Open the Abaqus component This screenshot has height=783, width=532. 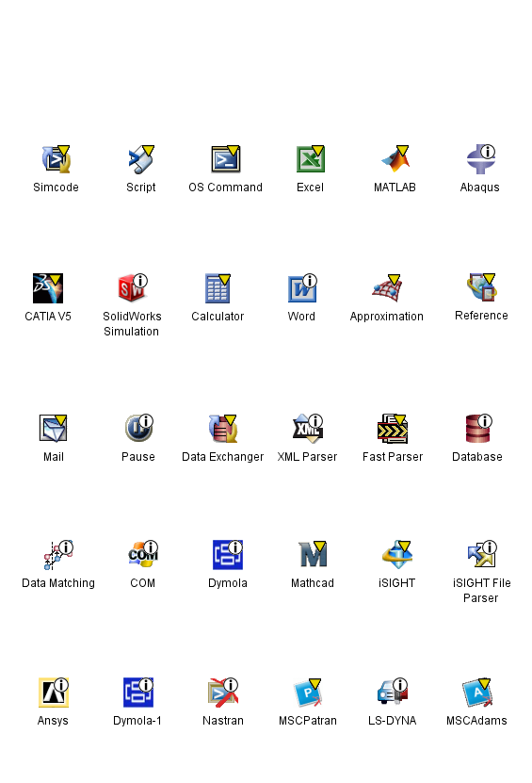480,159
